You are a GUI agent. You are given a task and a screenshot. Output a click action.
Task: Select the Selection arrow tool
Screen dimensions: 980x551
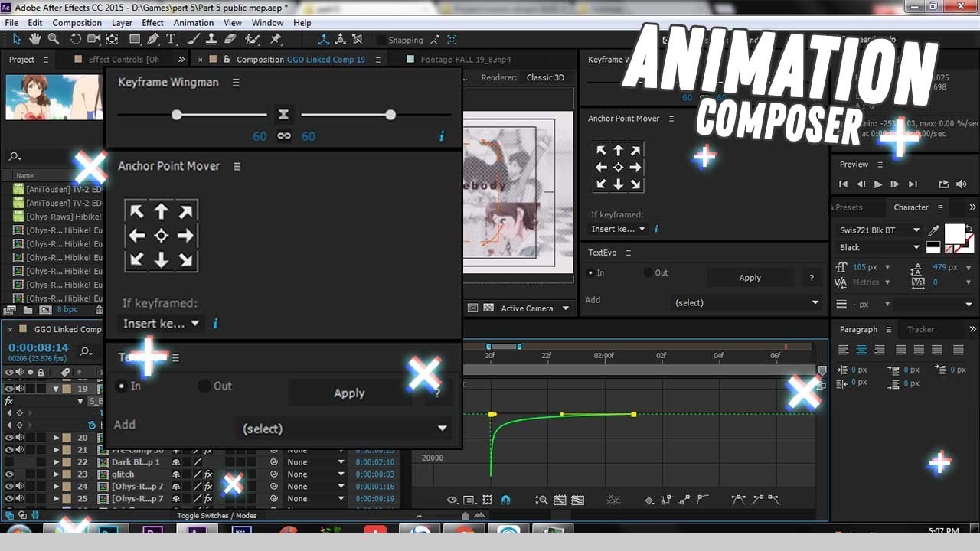(17, 39)
